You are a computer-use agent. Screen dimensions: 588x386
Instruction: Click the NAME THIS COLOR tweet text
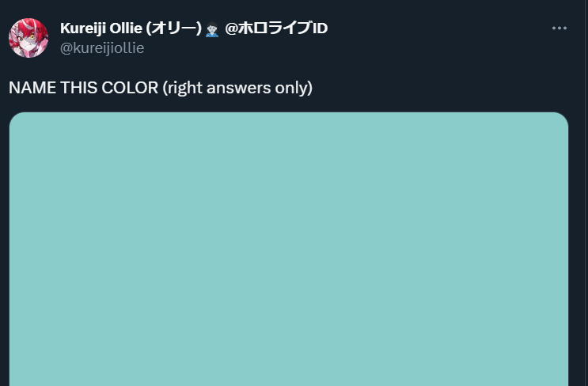[x=161, y=88]
